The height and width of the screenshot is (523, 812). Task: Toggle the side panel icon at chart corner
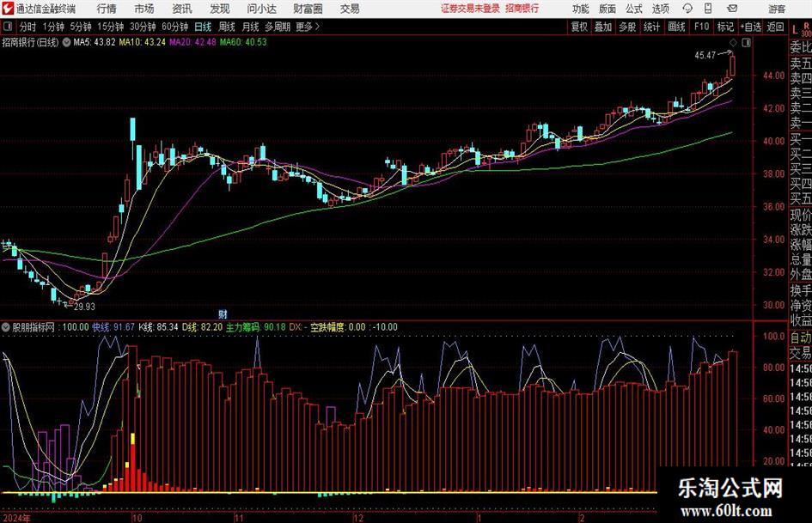pyautogui.click(x=746, y=43)
